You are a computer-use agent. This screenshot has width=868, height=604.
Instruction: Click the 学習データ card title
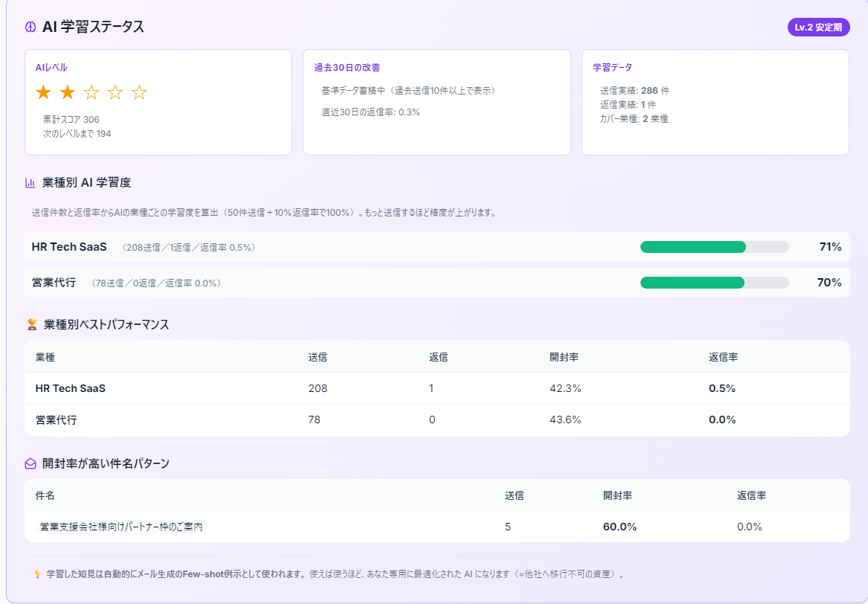coord(612,68)
